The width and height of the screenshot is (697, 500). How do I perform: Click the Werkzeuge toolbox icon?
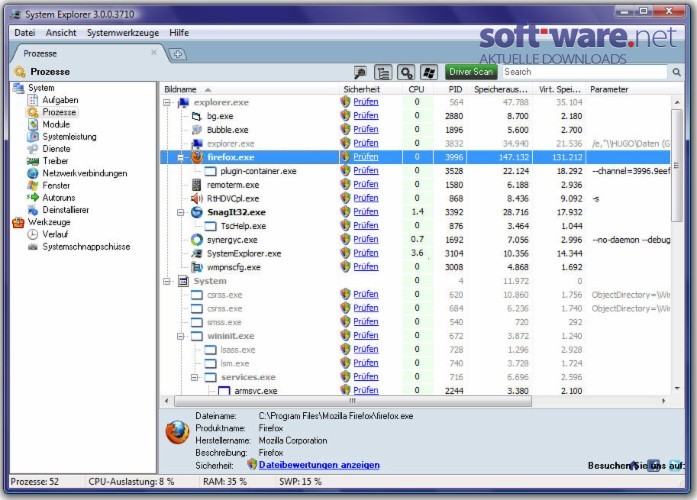click(x=18, y=222)
